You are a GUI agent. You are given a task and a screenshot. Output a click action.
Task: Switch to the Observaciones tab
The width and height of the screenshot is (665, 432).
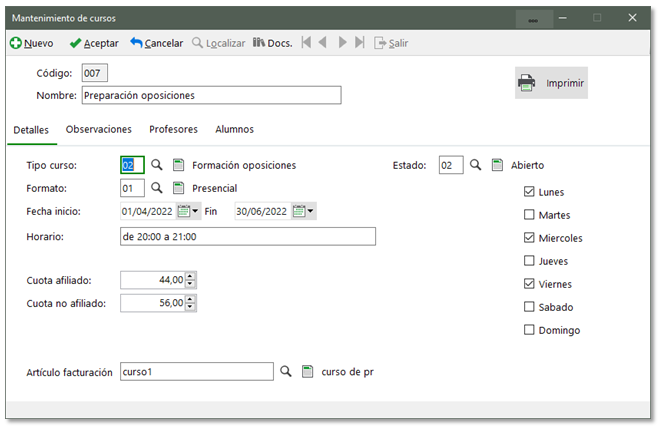click(x=98, y=129)
